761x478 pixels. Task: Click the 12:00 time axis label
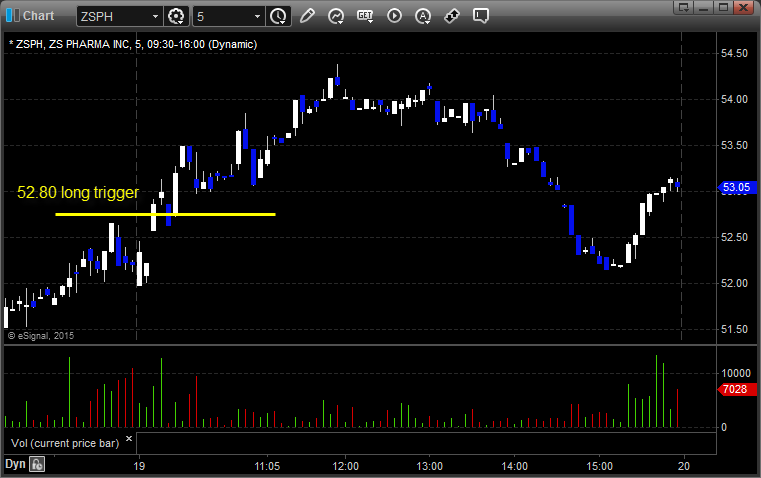pos(346,466)
